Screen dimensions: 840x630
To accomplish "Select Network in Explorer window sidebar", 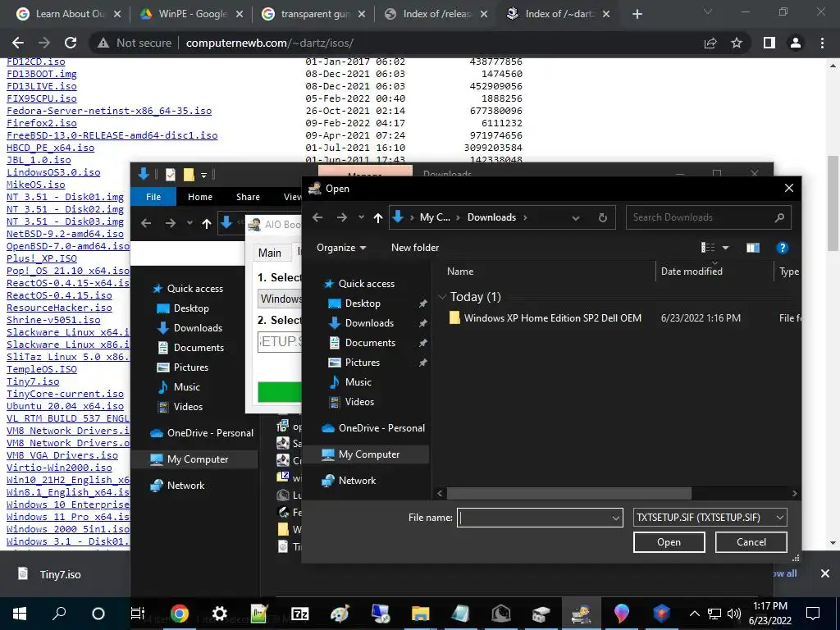I will (185, 486).
